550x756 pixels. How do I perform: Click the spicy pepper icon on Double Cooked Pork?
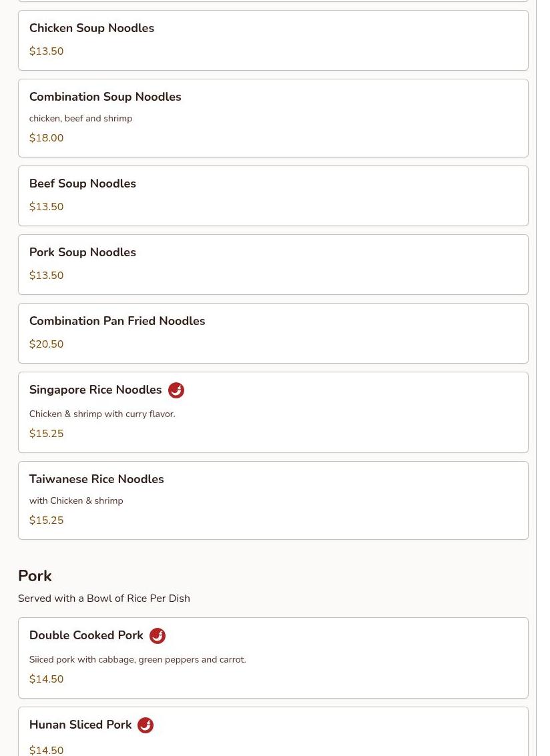158,636
